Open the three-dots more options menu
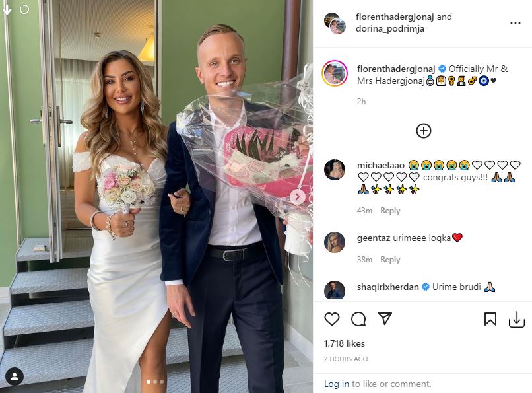This screenshot has width=532, height=393. click(x=515, y=23)
